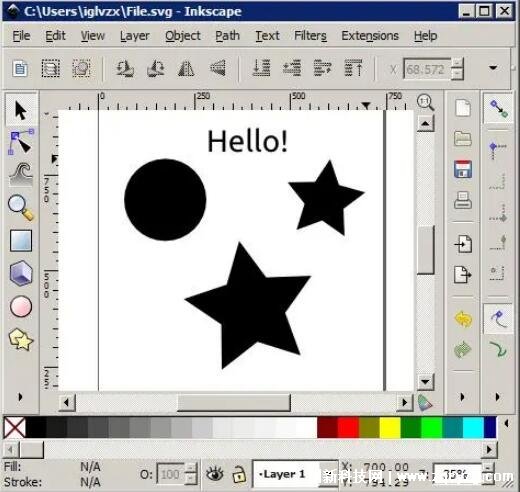Click the yellow Undo arrow
The image size is (520, 492).
point(463,319)
